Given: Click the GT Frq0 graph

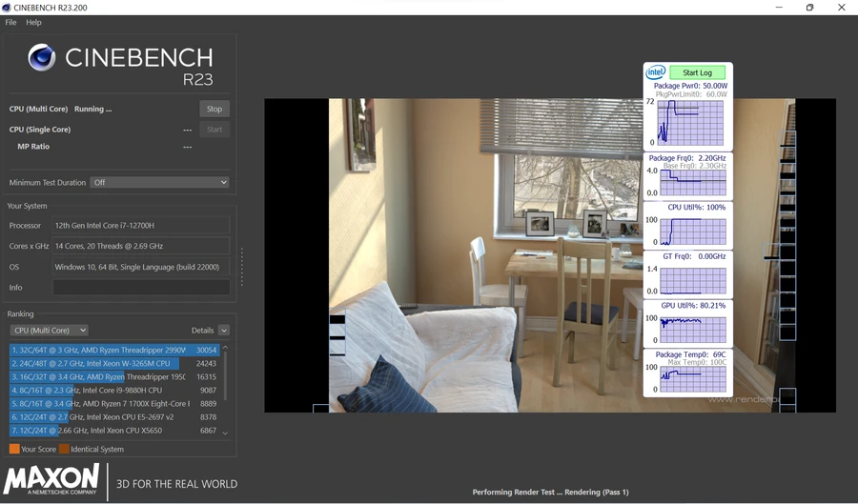Looking at the screenshot, I should point(693,280).
